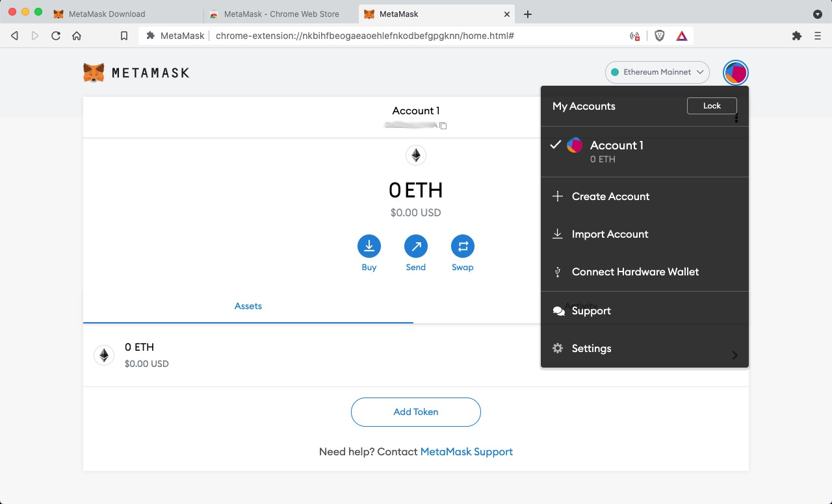The width and height of the screenshot is (832, 504).
Task: Click the Account 1 name header
Action: 416,110
